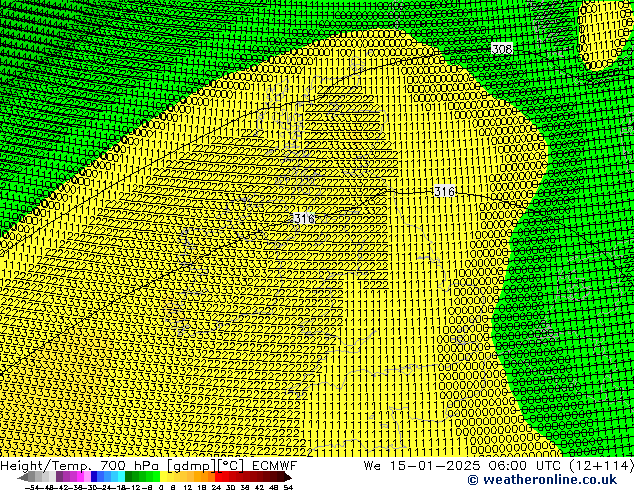Click the 308 contour label
This screenshot has height=490, width=634.
pos(502,49)
